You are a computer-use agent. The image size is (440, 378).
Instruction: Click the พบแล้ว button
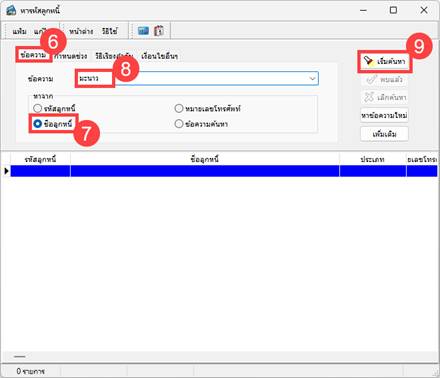pos(384,80)
